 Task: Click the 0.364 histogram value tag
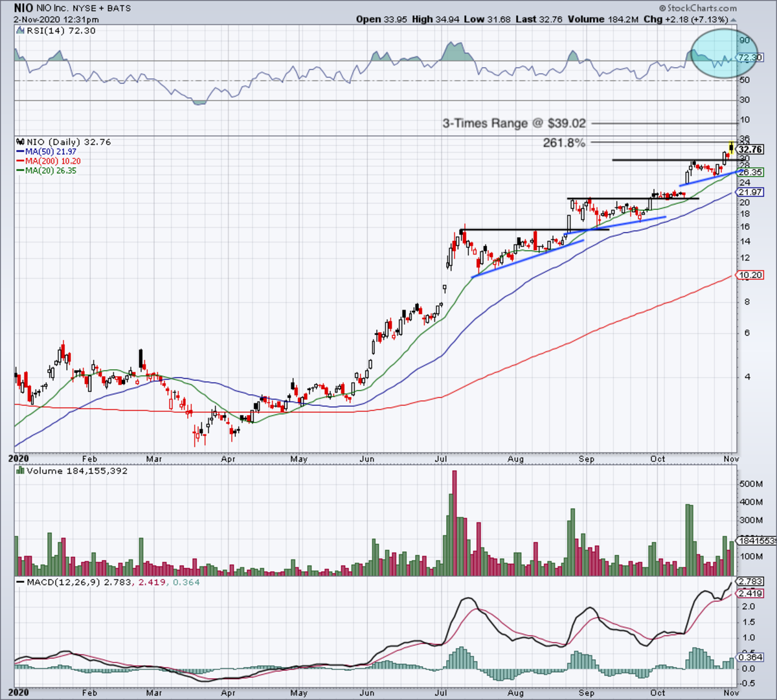(x=750, y=657)
